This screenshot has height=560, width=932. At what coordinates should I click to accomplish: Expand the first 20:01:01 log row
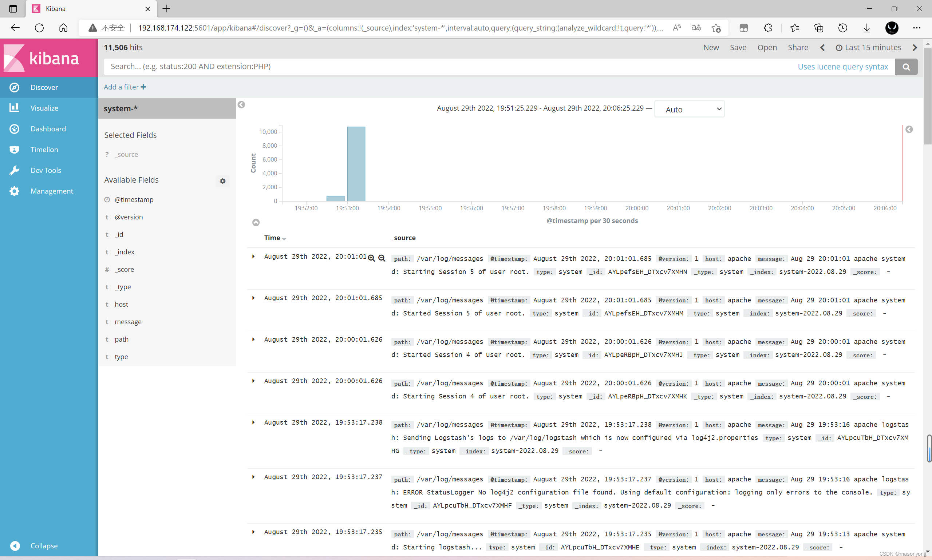point(253,257)
